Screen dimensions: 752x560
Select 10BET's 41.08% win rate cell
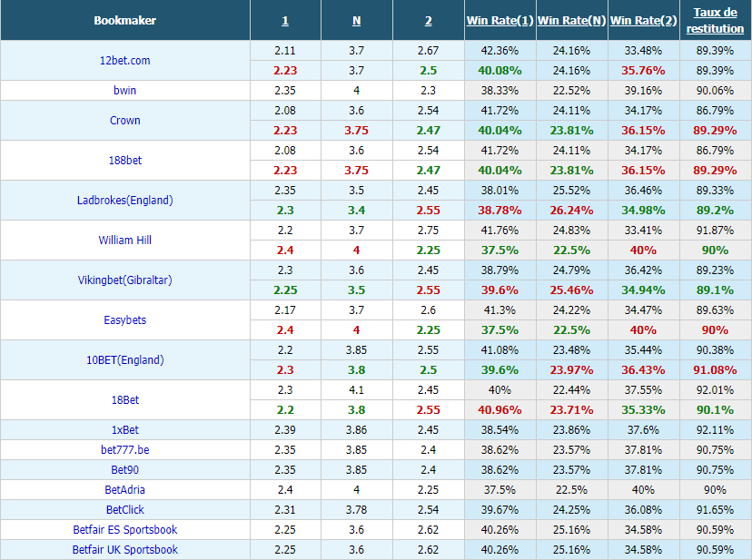[x=500, y=350]
